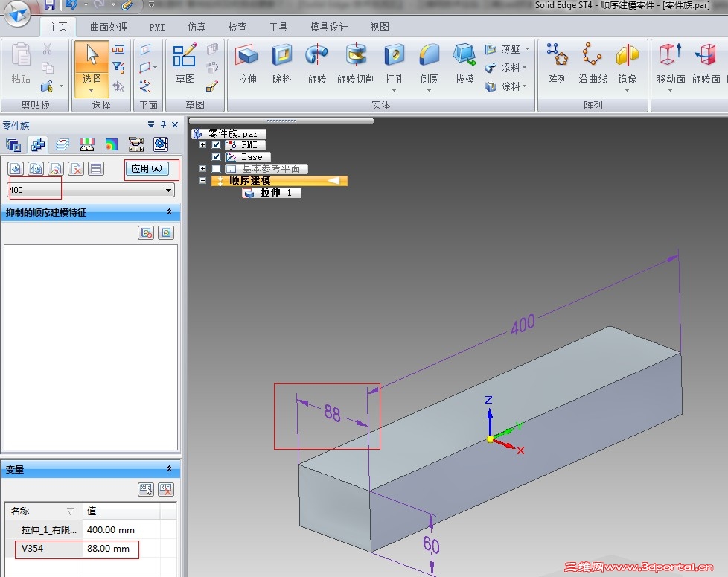Select the 旋转切削 (Revolved cut) tool
728x577 pixels.
tap(356, 64)
